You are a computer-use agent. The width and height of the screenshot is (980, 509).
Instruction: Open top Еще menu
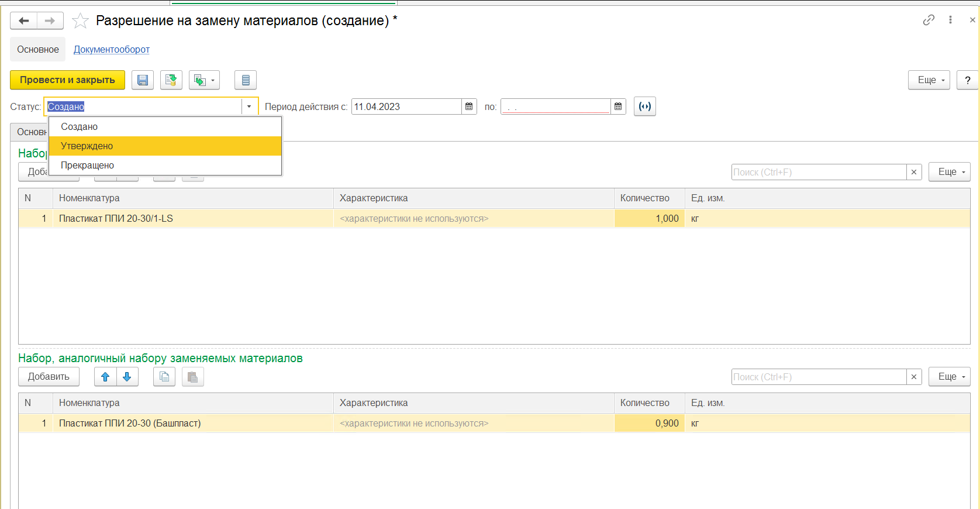pos(929,80)
